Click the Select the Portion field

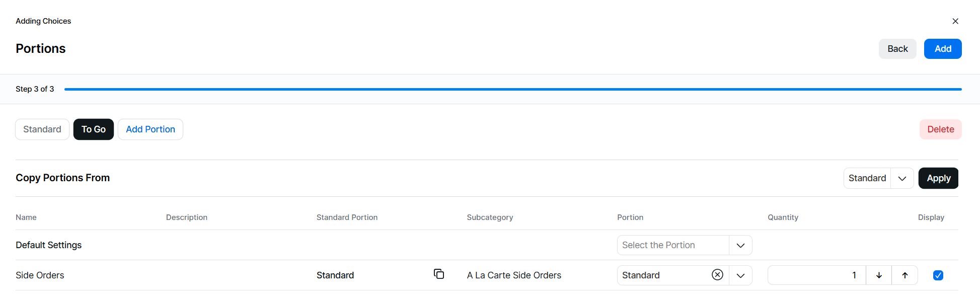click(x=672, y=246)
